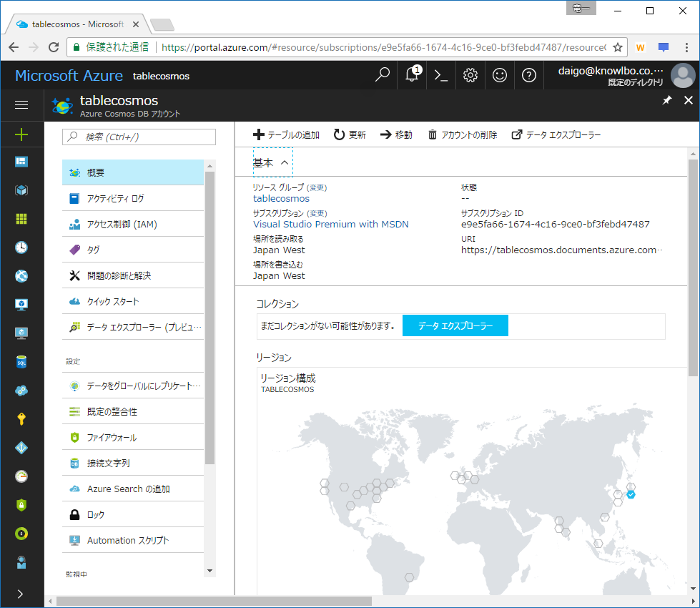Click 移動 move button

[396, 134]
